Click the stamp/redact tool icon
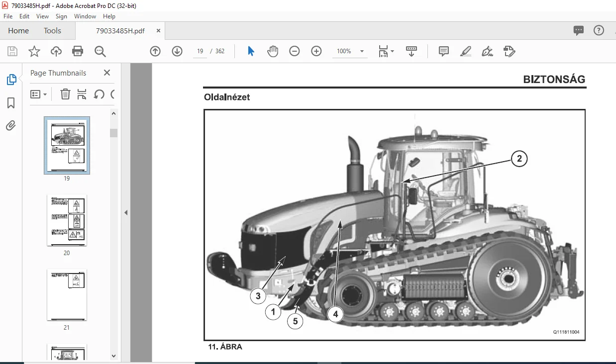Image resolution: width=616 pixels, height=364 pixels. [509, 51]
